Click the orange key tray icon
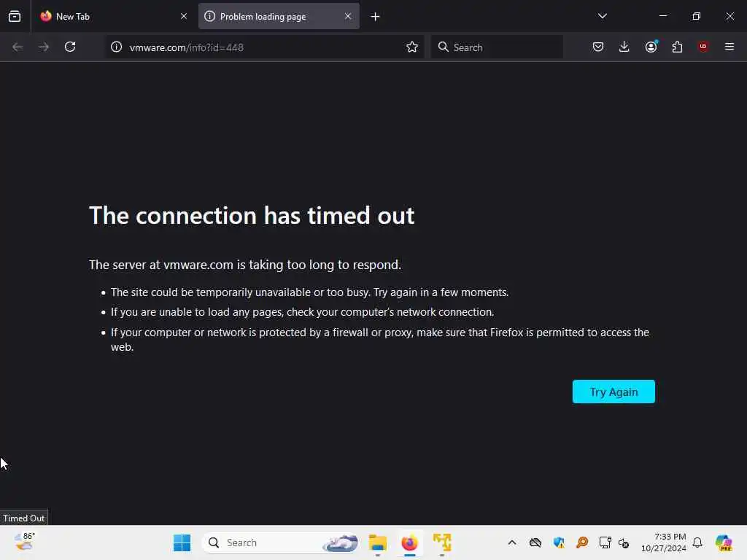Screen dimensions: 747x560 [582, 542]
